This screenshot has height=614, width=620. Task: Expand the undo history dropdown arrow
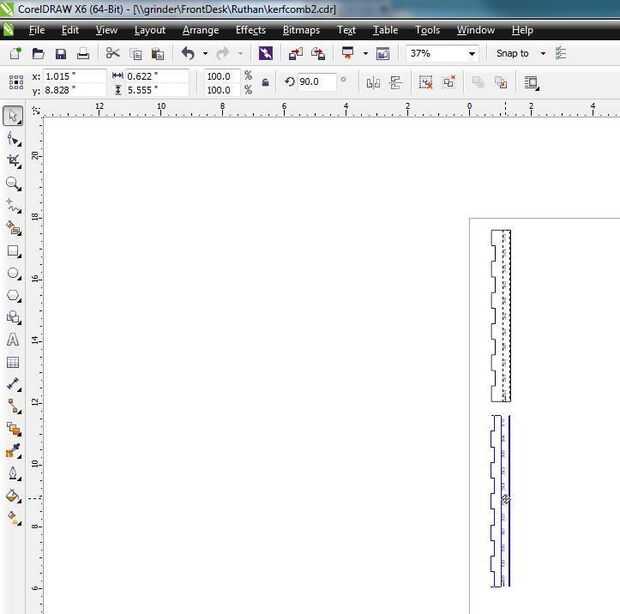click(205, 53)
